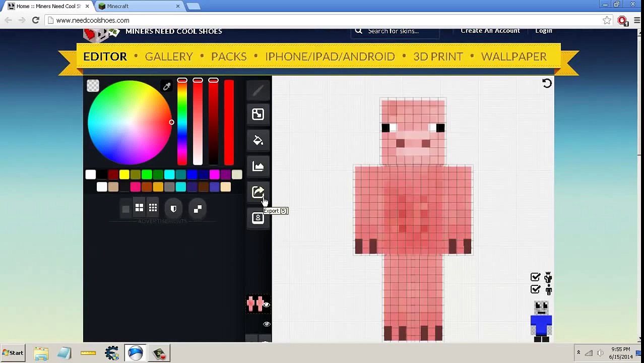Select the dark red palette swatch
The image size is (644, 363).
113,175
